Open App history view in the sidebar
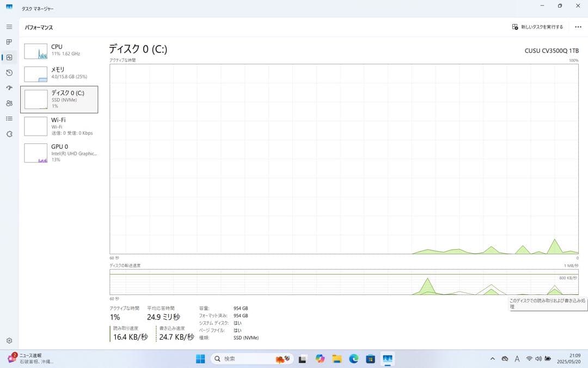Viewport: 588px width, 368px height. (x=9, y=73)
